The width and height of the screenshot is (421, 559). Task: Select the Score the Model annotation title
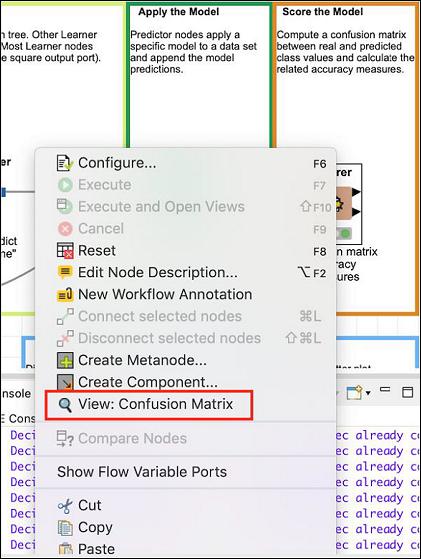click(323, 12)
